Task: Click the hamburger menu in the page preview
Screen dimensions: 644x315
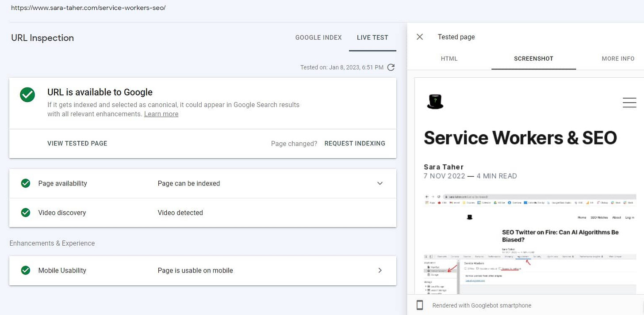Action: (x=629, y=102)
